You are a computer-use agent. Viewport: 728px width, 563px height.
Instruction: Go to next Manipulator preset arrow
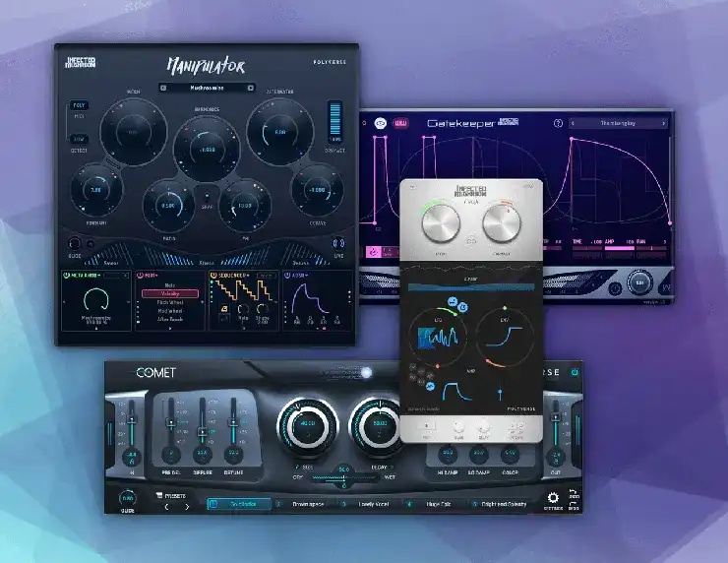click(250, 88)
